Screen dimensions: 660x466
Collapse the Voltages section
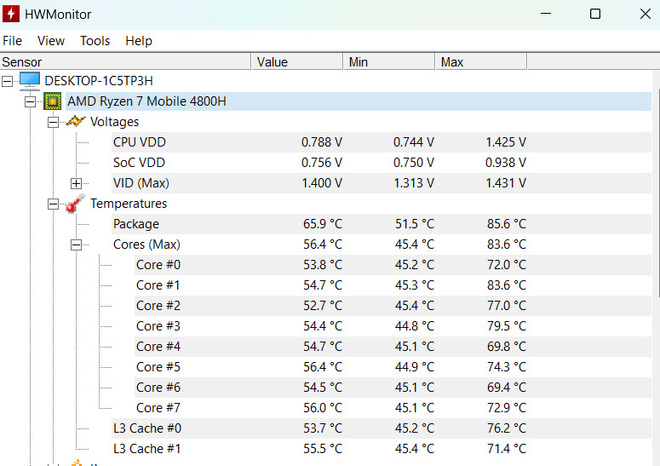coord(53,122)
